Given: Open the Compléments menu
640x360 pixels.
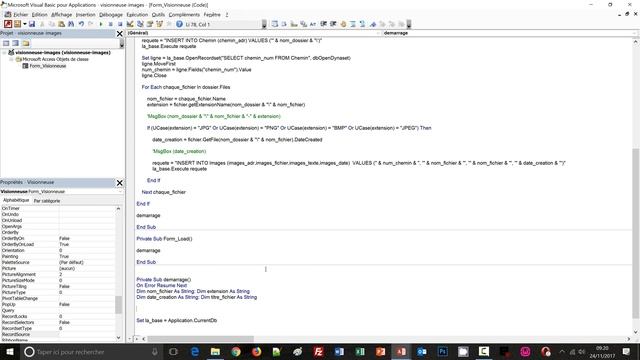Looking at the screenshot, I should 184,15.
